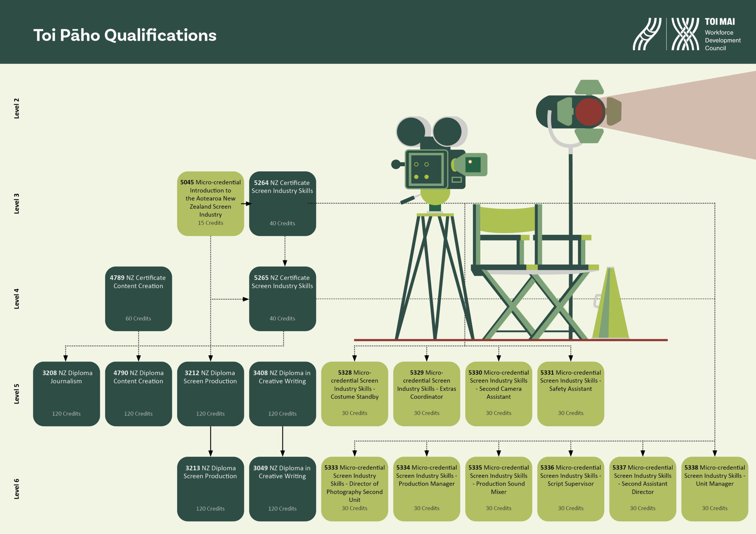Select the 5045 Micro-credential Introduction box
Image resolution: width=756 pixels, height=534 pixels.
click(210, 203)
